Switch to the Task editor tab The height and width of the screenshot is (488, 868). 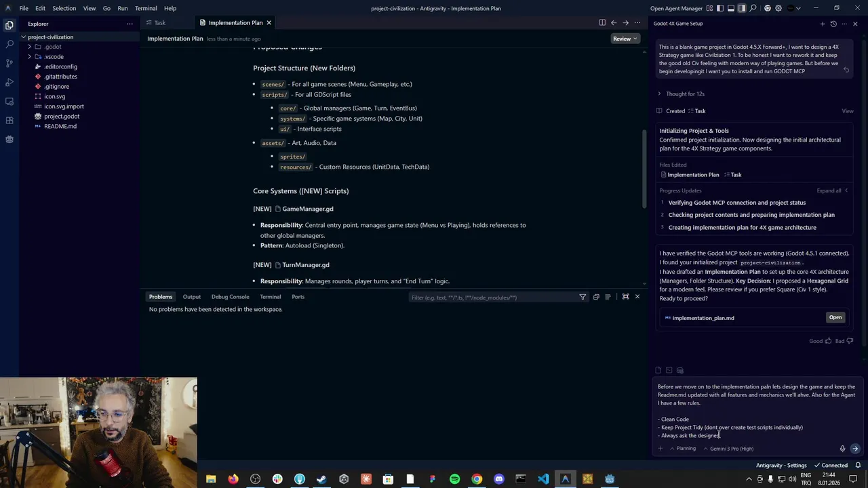tap(160, 22)
